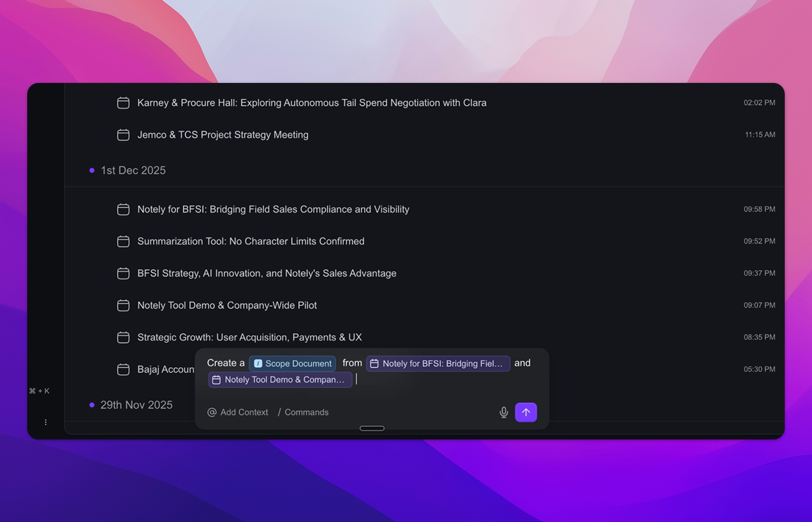Screen dimensions: 812x522
Task: Open "Summarization Tool: No Character Limits Confirmed" meeting
Action: click(251, 241)
